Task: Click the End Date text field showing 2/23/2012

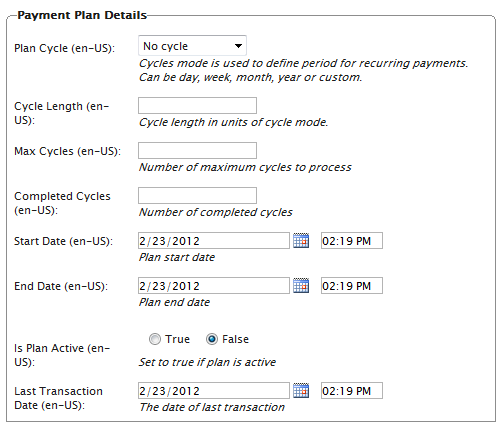Action: coord(214,286)
